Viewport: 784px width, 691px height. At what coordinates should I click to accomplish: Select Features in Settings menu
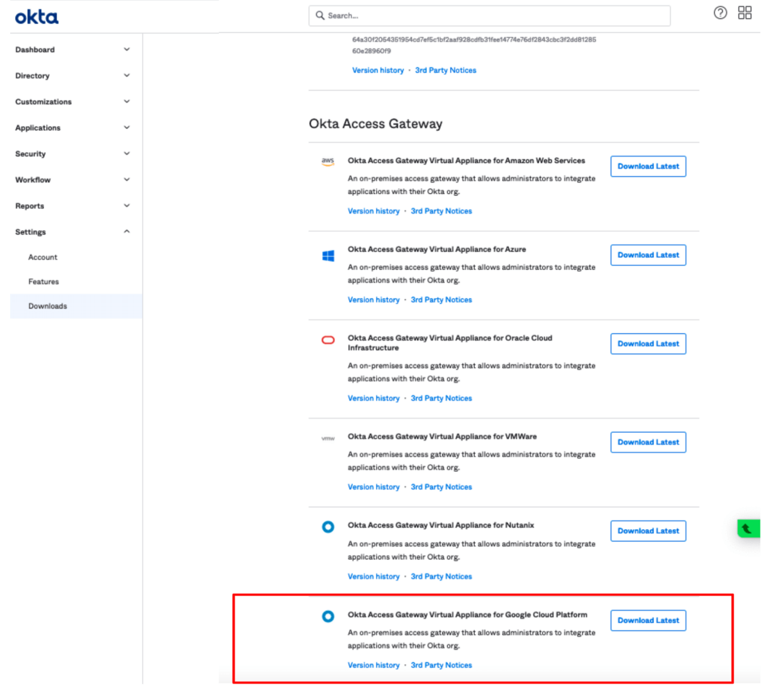[x=44, y=282]
